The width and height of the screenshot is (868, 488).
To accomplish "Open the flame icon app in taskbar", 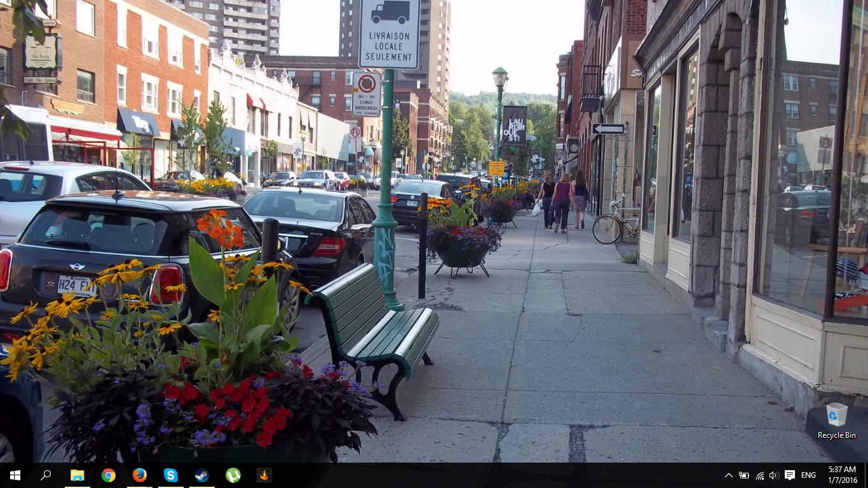I will point(264,475).
